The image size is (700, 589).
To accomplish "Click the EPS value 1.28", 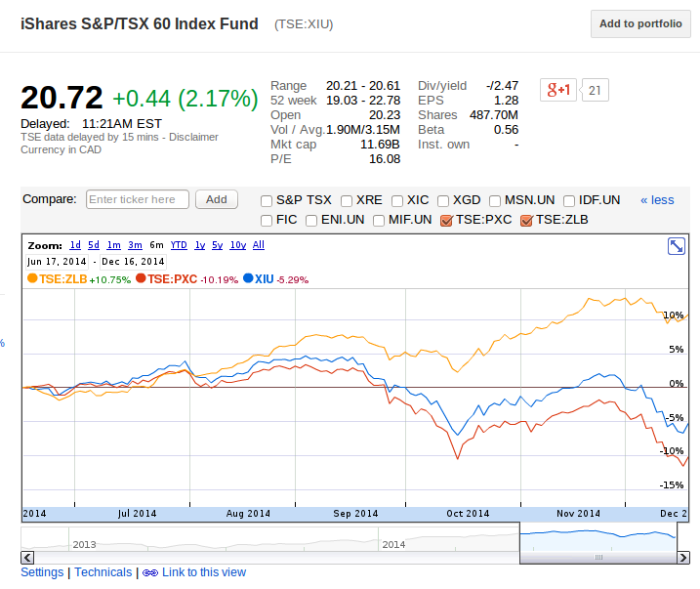I will 506,100.
